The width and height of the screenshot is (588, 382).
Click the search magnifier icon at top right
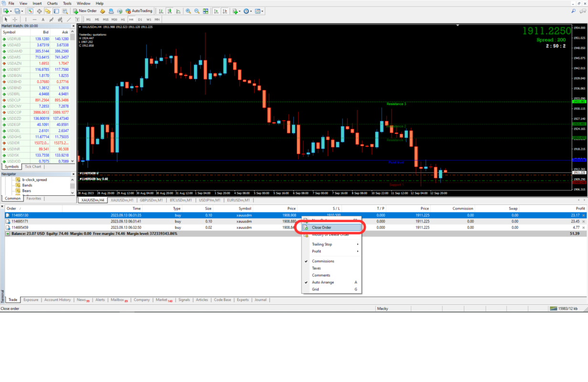tap(574, 11)
